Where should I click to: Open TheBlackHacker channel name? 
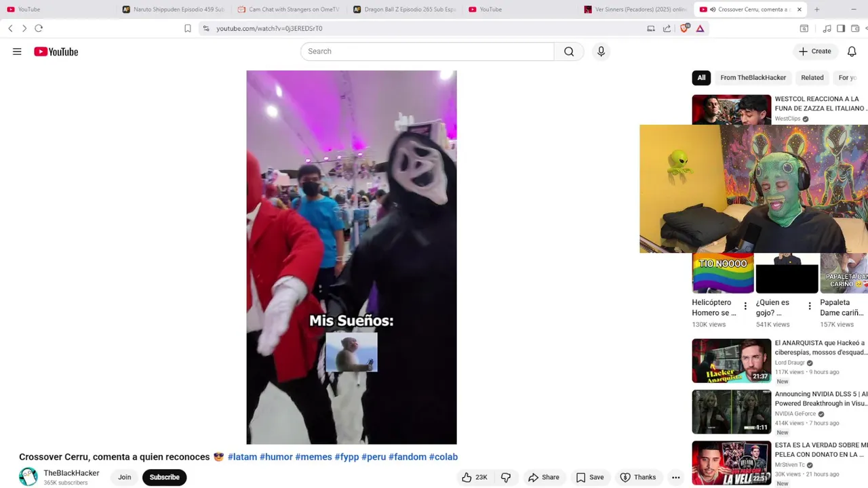tap(71, 473)
